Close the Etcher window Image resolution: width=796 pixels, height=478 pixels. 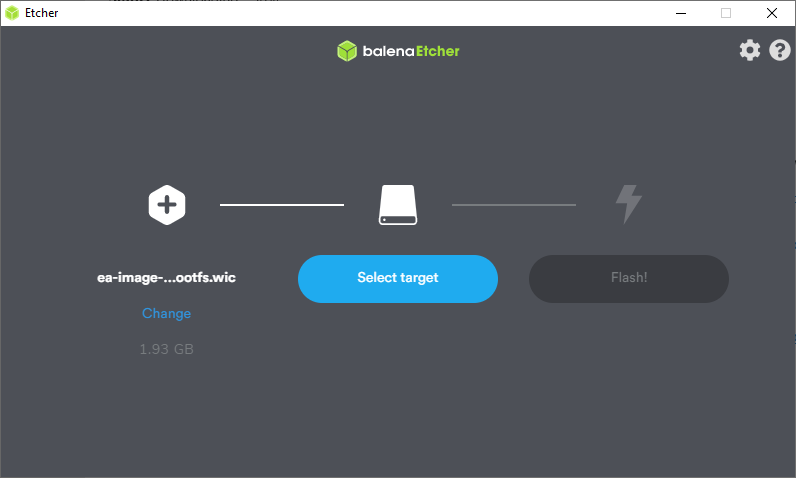(771, 13)
